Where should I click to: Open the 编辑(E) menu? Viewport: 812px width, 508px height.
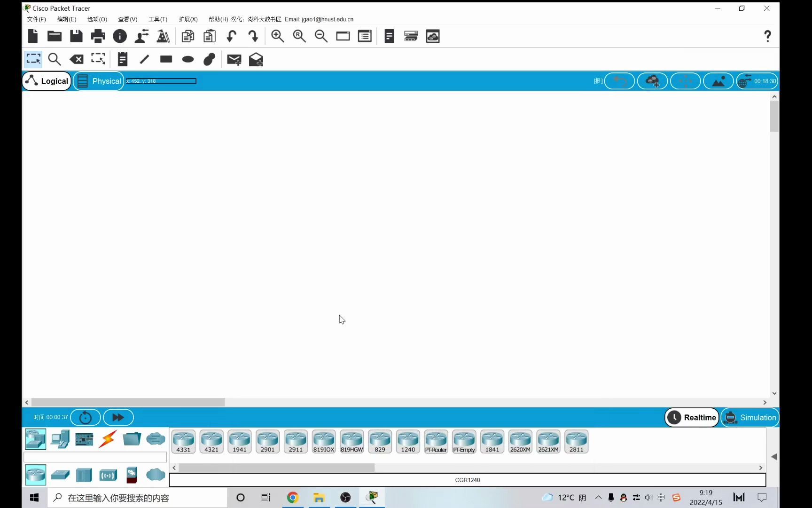tap(67, 19)
